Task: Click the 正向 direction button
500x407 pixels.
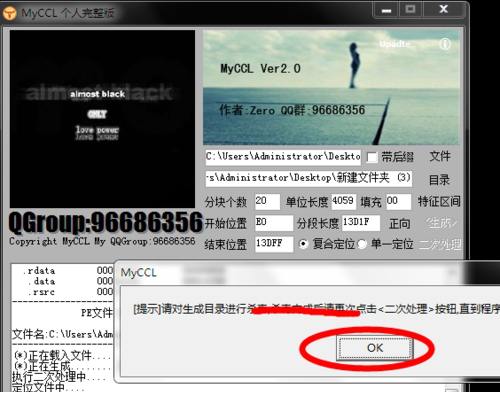Action: (x=399, y=223)
